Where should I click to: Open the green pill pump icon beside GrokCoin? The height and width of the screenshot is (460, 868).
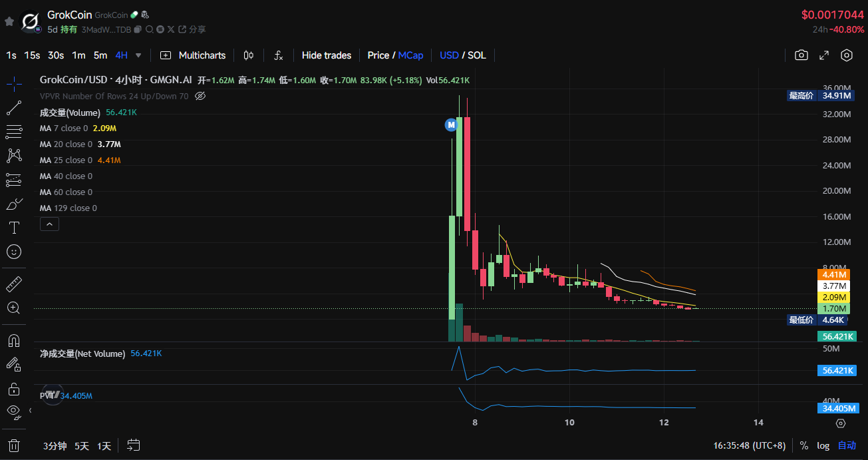click(134, 15)
